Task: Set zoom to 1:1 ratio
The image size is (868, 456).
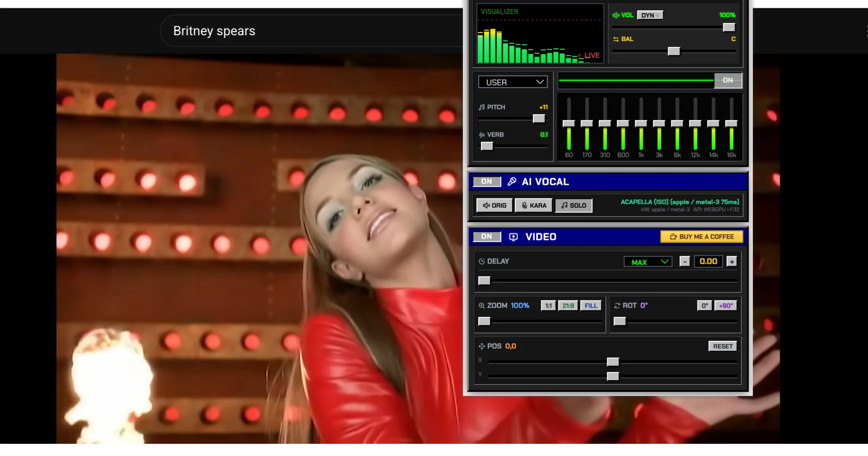Action: click(x=548, y=306)
